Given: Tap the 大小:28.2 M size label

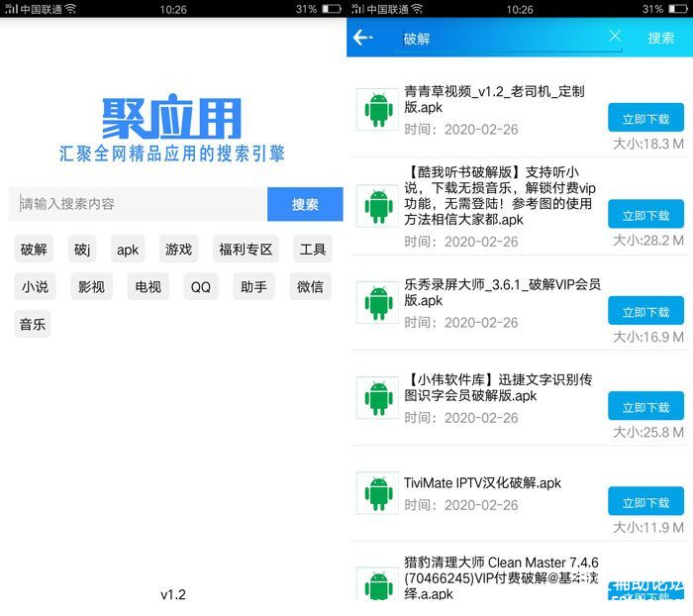Looking at the screenshot, I should click(647, 240).
